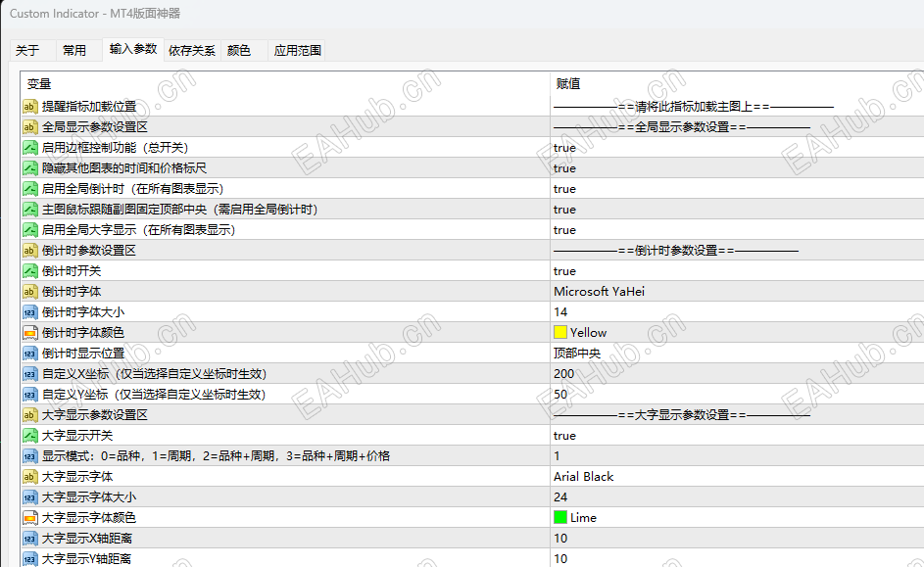924x567 pixels.
Task: Click the bool icon beside 启用边框控制功能
Action: 30,148
